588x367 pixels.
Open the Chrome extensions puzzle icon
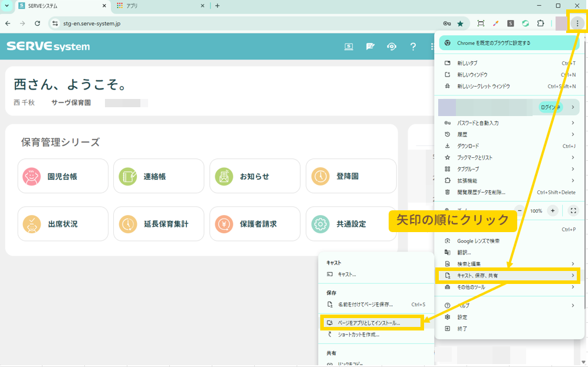(x=540, y=24)
